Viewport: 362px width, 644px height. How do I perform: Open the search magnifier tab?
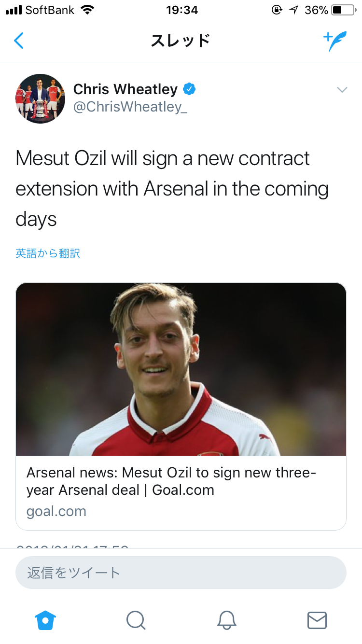point(136,620)
